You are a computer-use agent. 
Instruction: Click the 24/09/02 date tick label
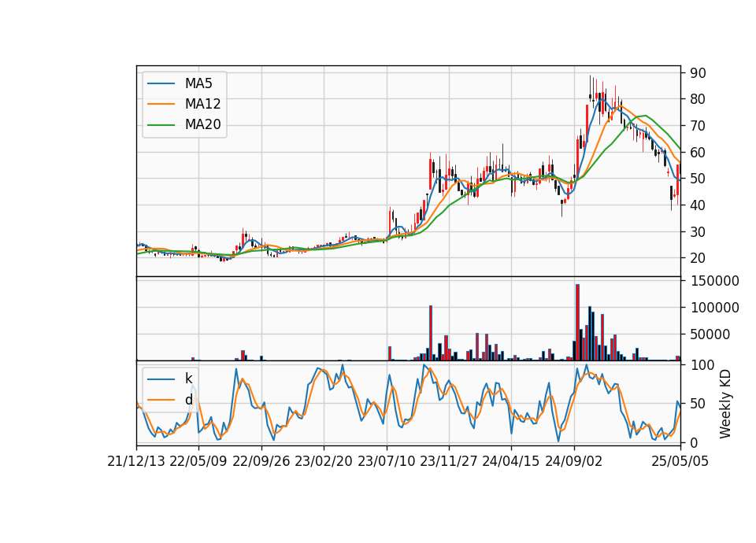tap(574, 461)
